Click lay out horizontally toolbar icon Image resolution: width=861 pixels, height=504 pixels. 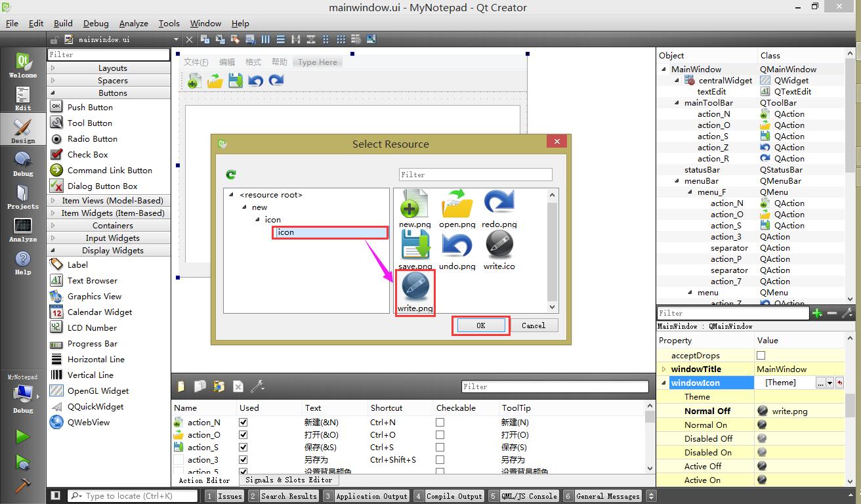coord(266,39)
